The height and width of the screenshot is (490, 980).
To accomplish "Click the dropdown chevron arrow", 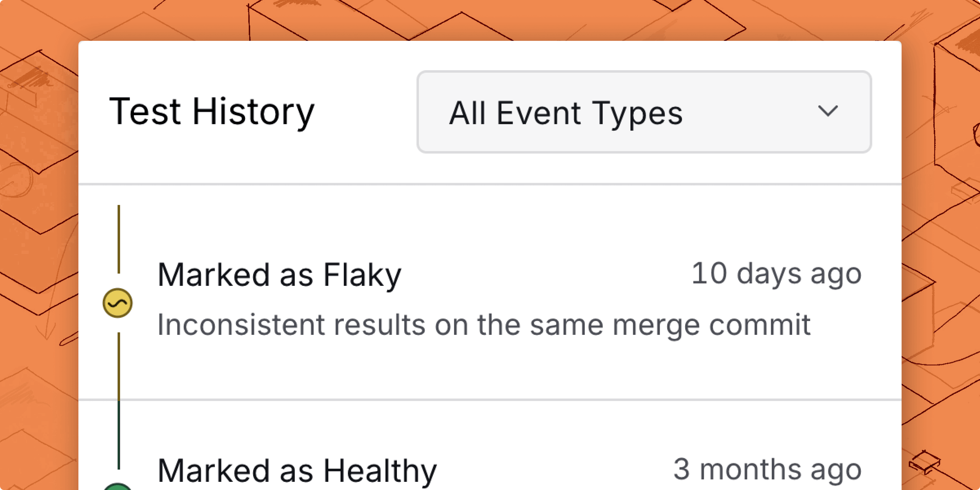I will pyautogui.click(x=828, y=111).
